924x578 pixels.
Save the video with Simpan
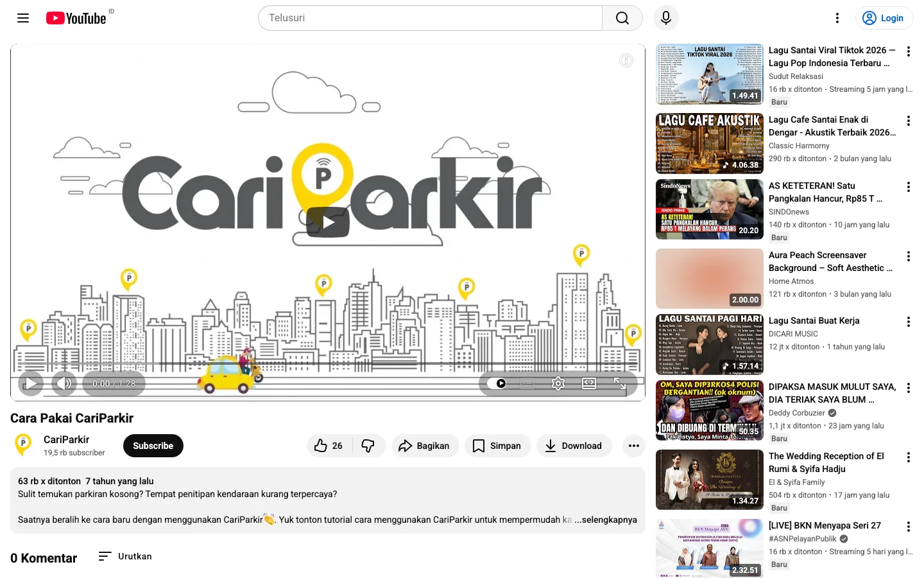(x=497, y=446)
